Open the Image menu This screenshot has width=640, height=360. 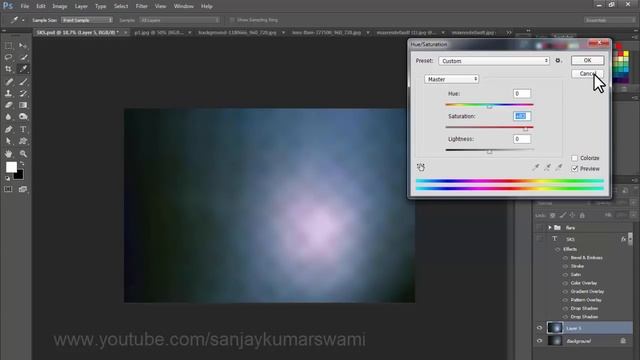[60, 6]
